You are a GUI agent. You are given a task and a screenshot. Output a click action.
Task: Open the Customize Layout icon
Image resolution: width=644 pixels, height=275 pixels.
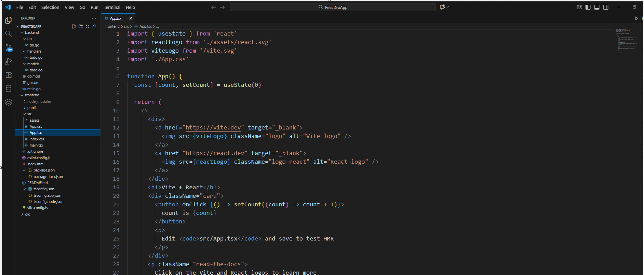pyautogui.click(x=579, y=7)
